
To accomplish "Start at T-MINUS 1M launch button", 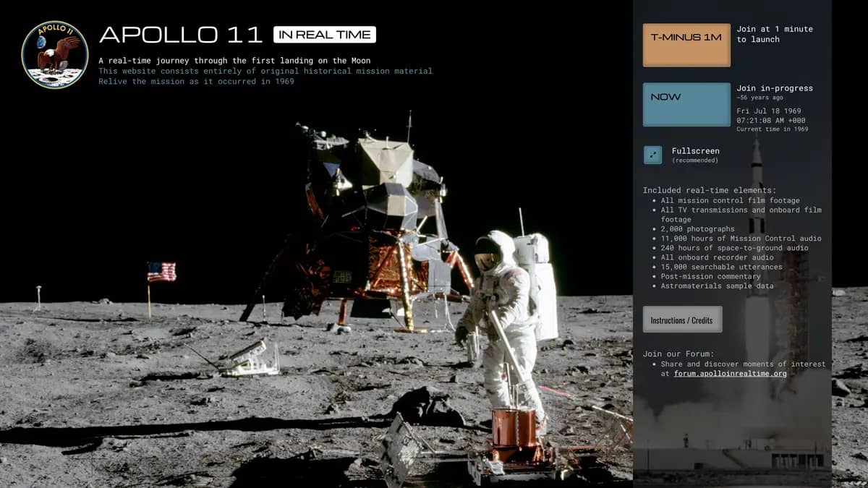I will pyautogui.click(x=686, y=45).
